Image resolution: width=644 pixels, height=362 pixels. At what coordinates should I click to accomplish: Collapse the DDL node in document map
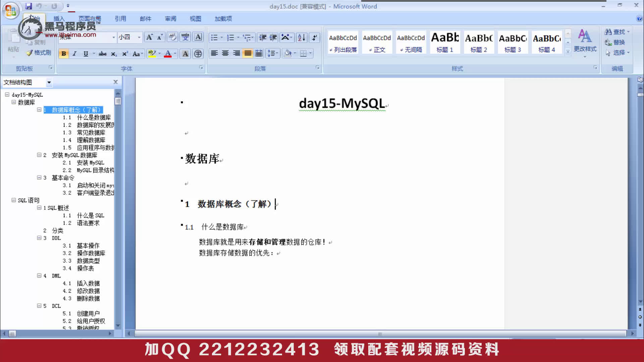[39, 238]
